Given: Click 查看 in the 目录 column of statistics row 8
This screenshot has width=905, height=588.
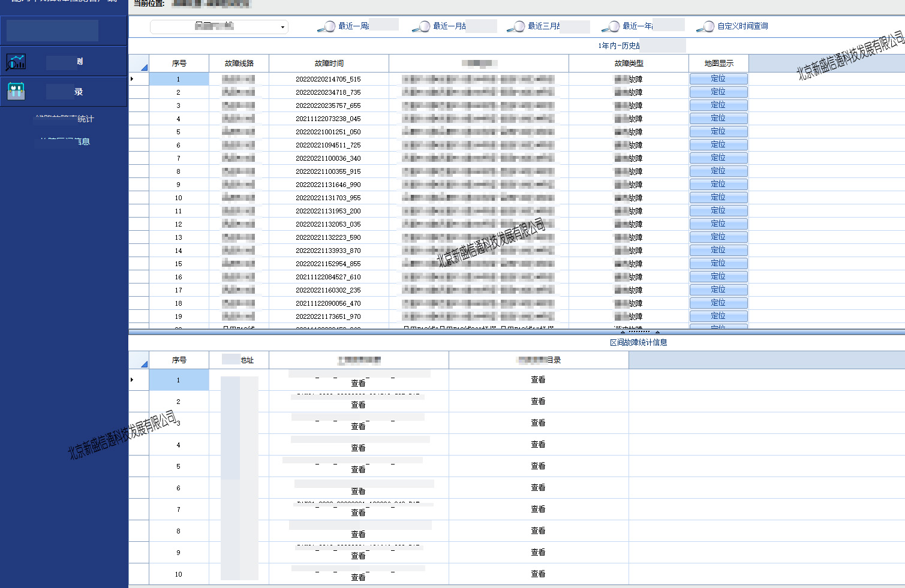Looking at the screenshot, I should [538, 530].
